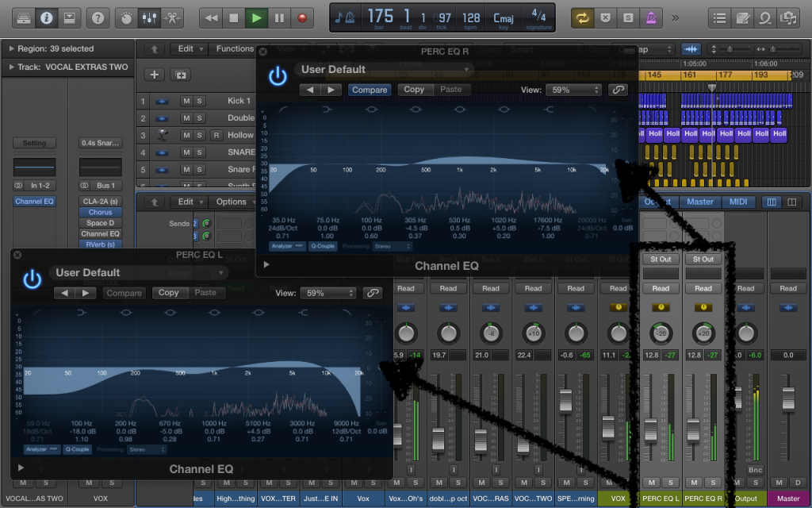Viewport: 812px width, 508px height.
Task: Expand the Region inspector disclosure triangle
Action: pos(10,48)
